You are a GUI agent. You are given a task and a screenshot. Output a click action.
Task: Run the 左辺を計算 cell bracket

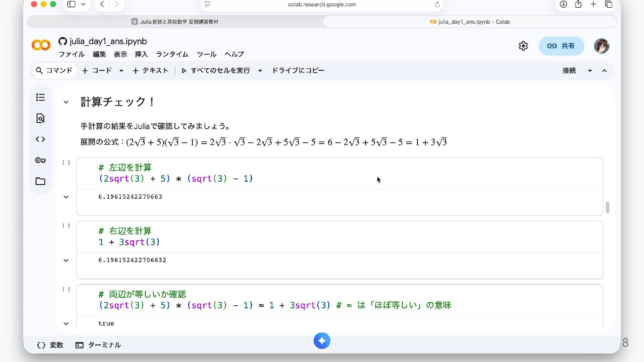[x=66, y=163]
